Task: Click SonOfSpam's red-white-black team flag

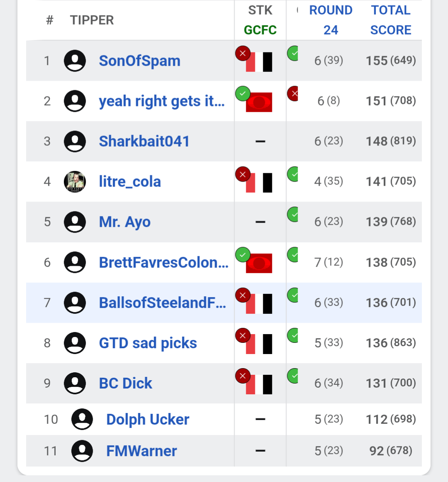Action: [x=259, y=62]
